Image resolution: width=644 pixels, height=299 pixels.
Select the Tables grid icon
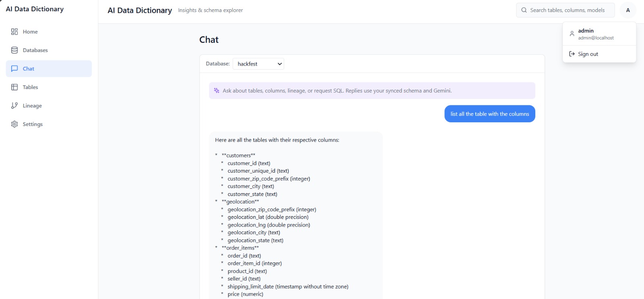coord(14,87)
